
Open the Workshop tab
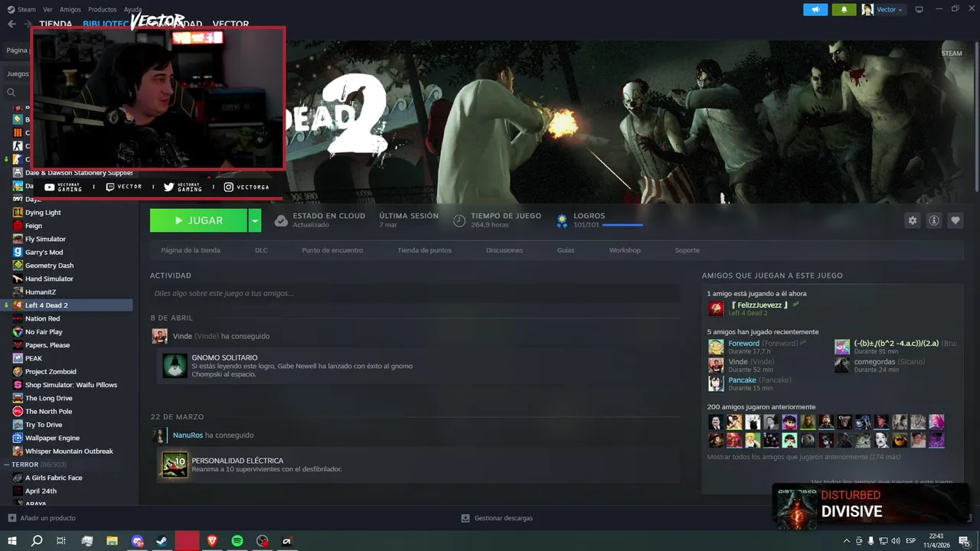click(625, 250)
